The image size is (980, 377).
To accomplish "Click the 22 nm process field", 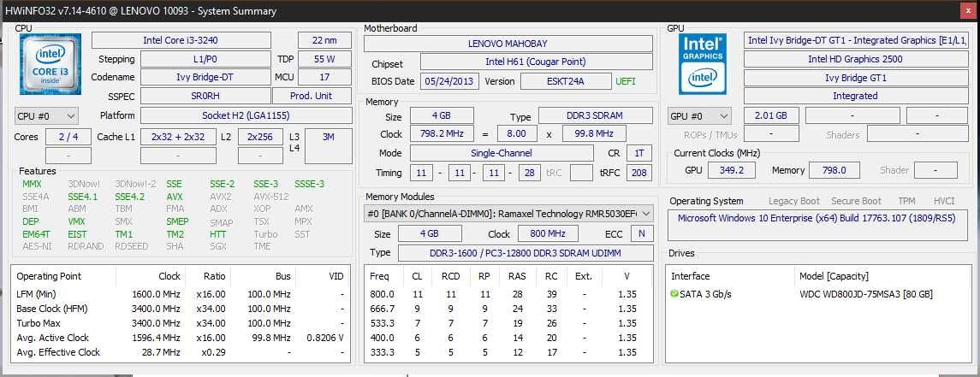I will coord(325,40).
